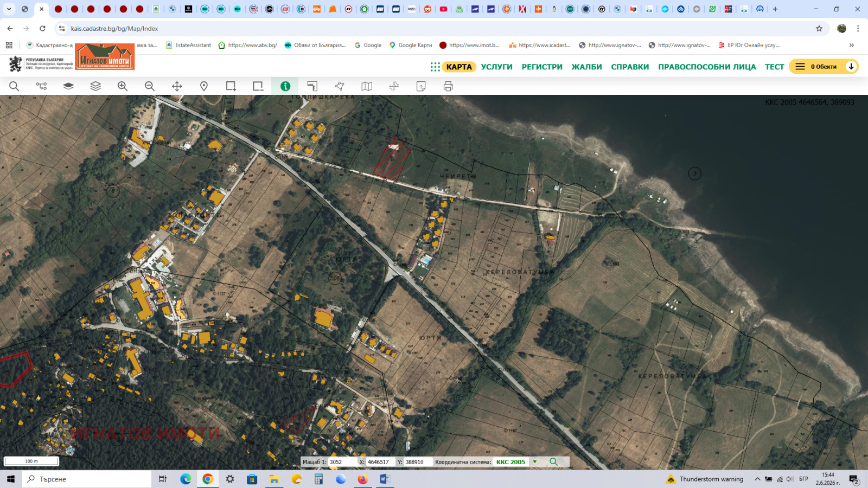The width and height of the screenshot is (868, 488).
Task: Activate the zoom in tool
Action: (123, 86)
